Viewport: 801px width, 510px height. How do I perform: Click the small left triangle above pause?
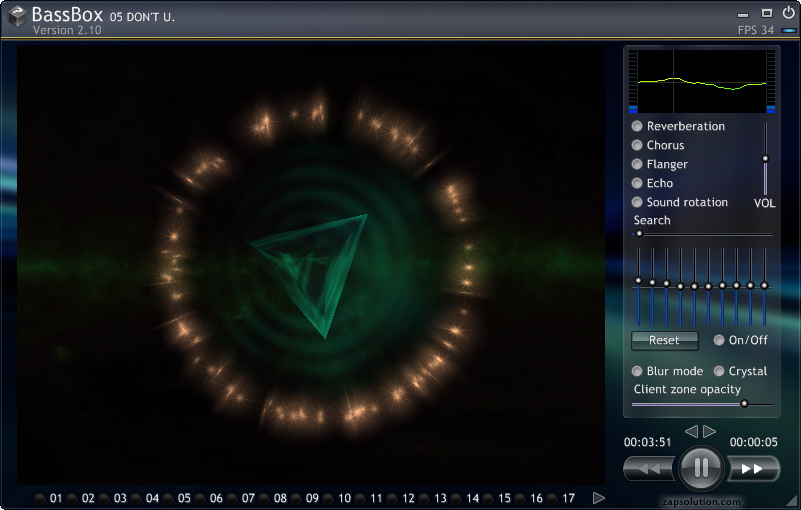(x=691, y=431)
